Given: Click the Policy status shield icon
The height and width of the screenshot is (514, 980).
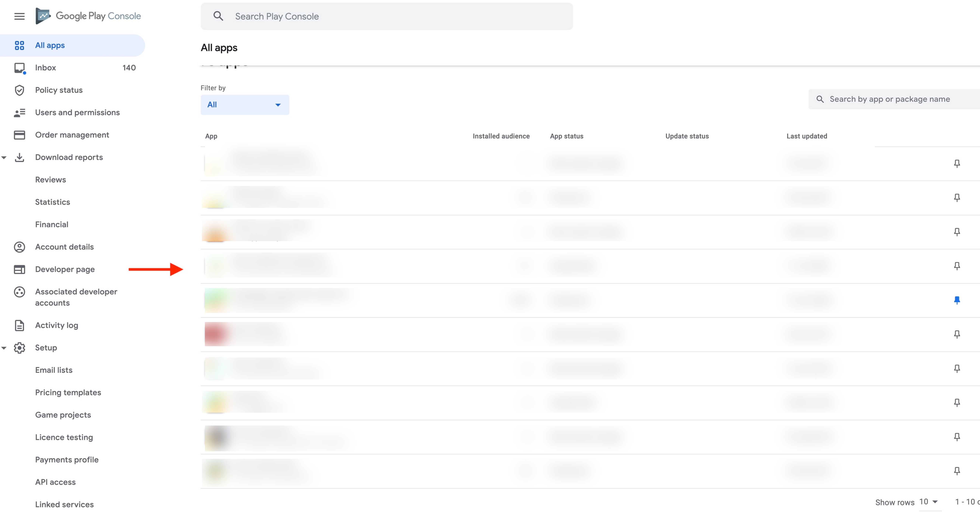Looking at the screenshot, I should coord(19,90).
